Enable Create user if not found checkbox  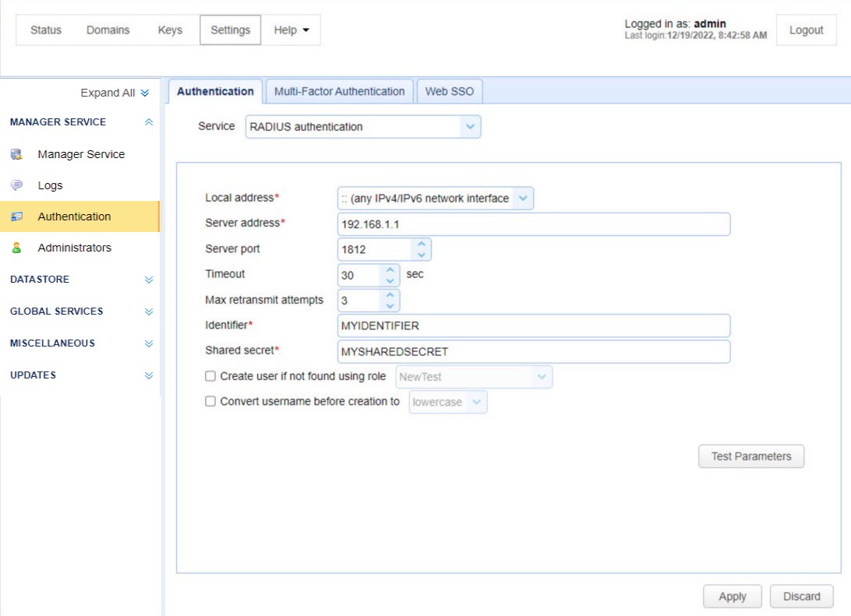[x=210, y=376]
